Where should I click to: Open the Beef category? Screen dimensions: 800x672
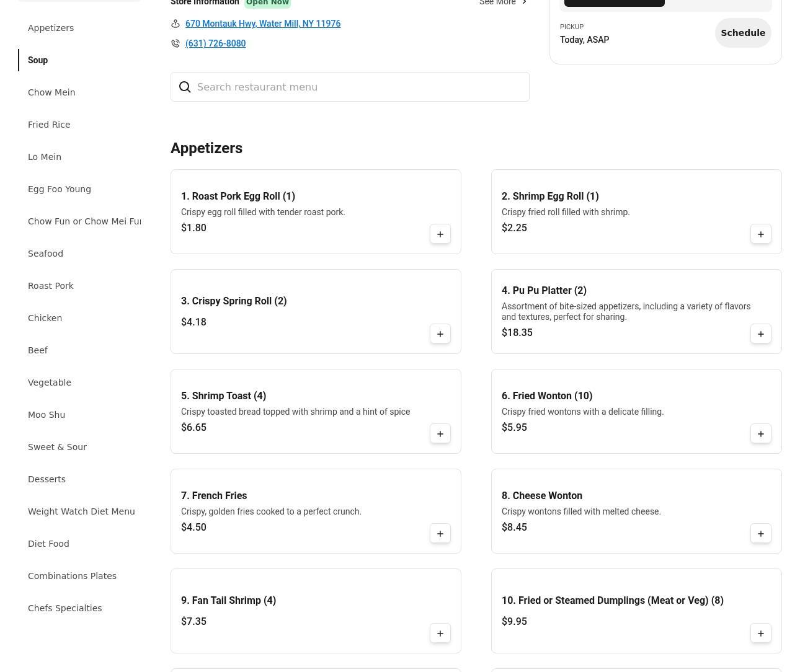38,350
